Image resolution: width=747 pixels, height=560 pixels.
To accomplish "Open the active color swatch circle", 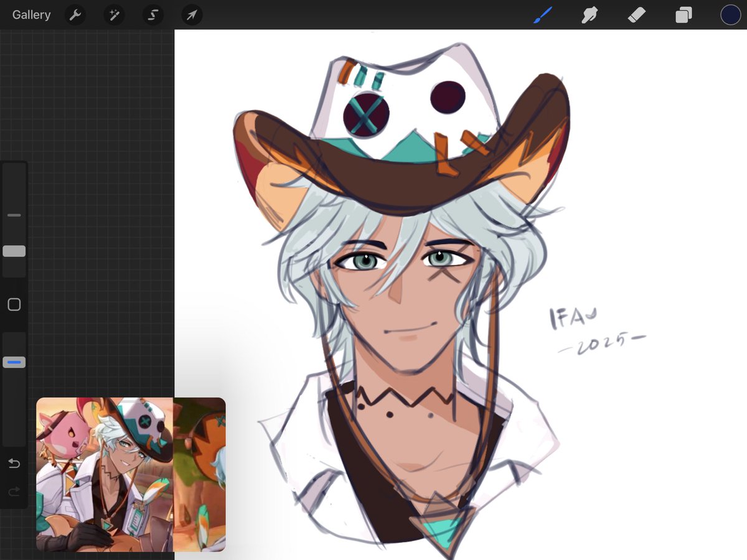I will click(x=730, y=14).
